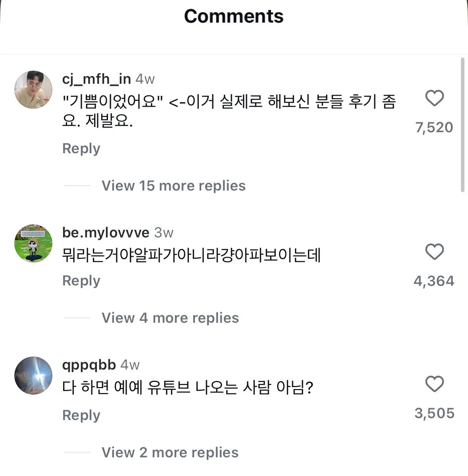Tap qppqbb profile photo

pos(33,376)
